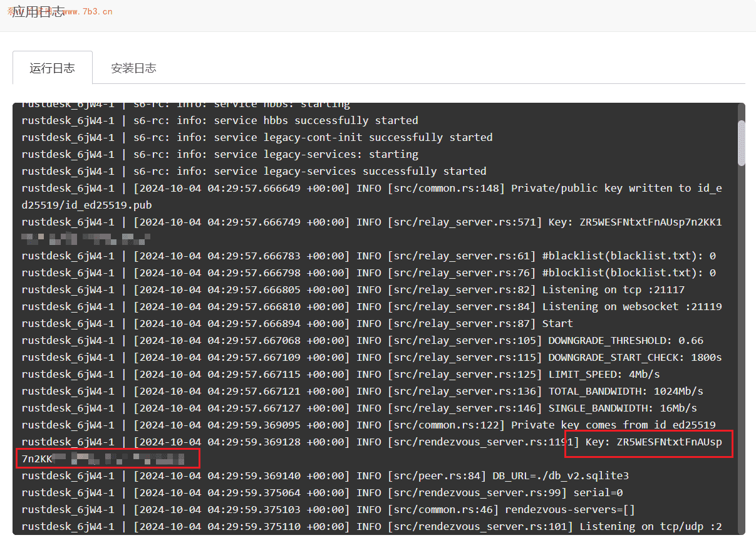Select the "TOTAL_BANDWIDTH: 1024Mb/s" log text
The width and height of the screenshot is (756, 545).
coord(626,391)
